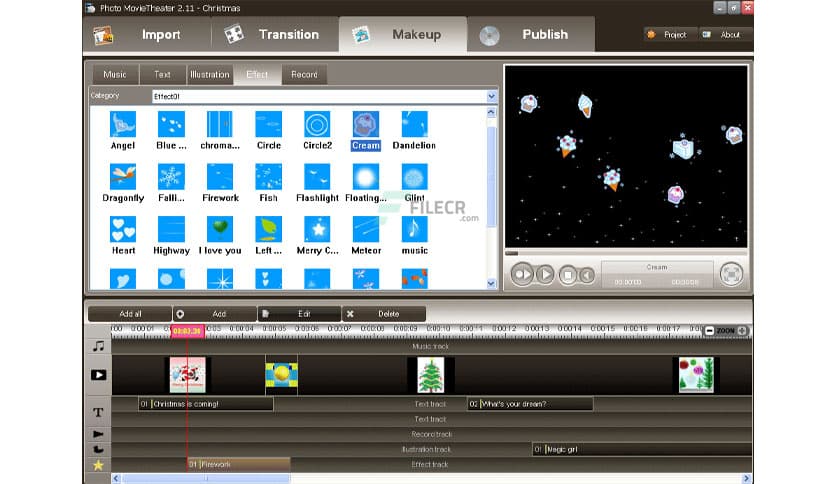Select the Heart effect icon
Screen dimensions: 836x484
(122, 229)
